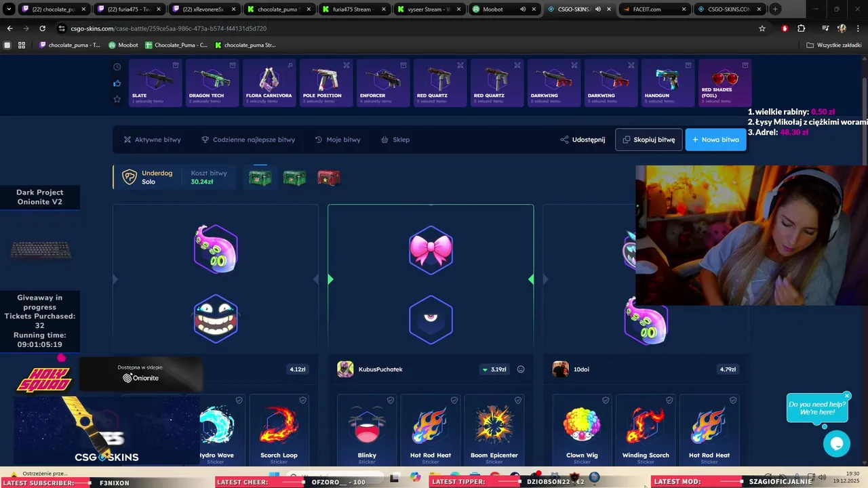The width and height of the screenshot is (868, 488).
Task: Reload the page
Action: pos(42,28)
